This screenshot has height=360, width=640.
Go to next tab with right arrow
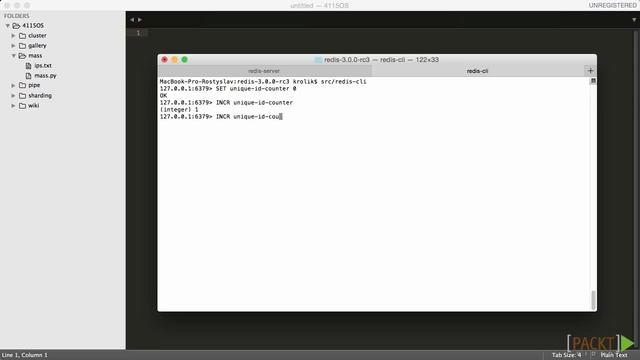click(x=140, y=20)
